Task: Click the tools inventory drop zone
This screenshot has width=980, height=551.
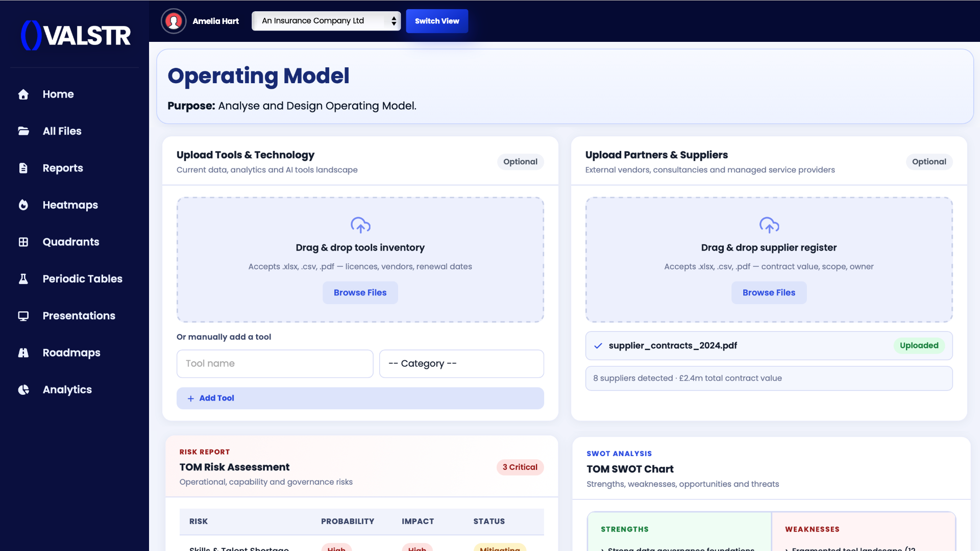Action: [x=360, y=260]
